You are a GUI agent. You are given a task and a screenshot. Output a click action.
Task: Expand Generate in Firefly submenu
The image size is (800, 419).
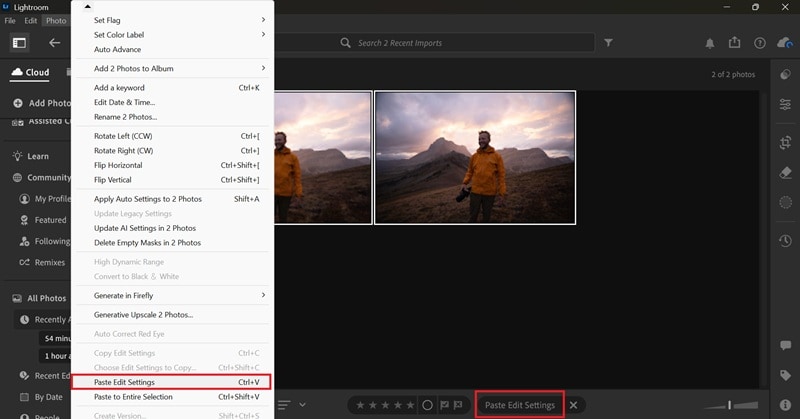[263, 295]
